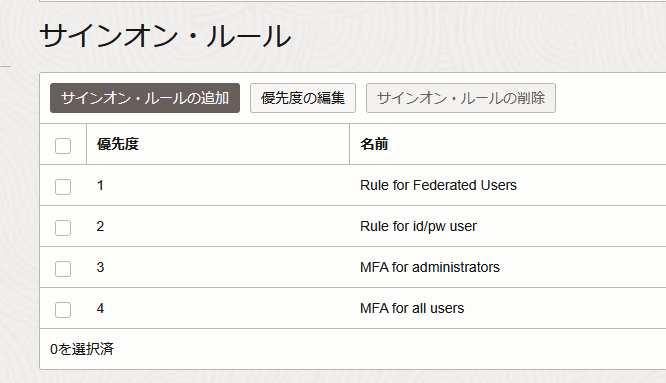Open the Rule for id/pw user entry
Viewport: 666px width, 383px height.
[418, 226]
